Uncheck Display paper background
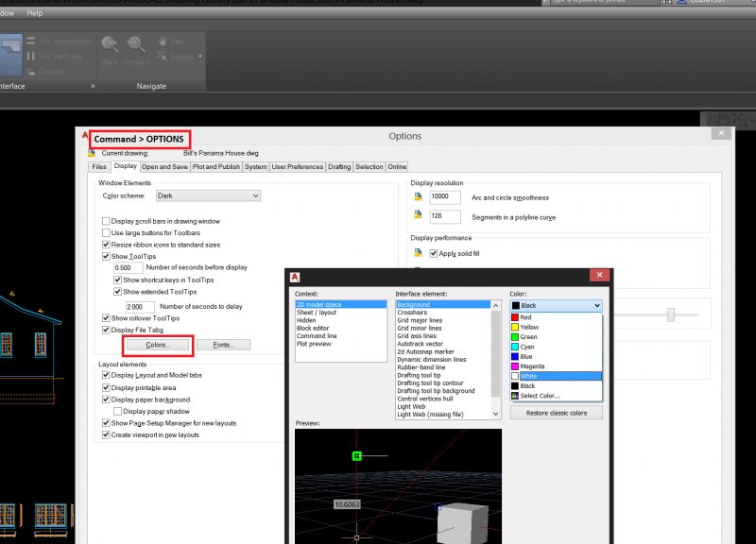The width and height of the screenshot is (756, 544). [106, 399]
